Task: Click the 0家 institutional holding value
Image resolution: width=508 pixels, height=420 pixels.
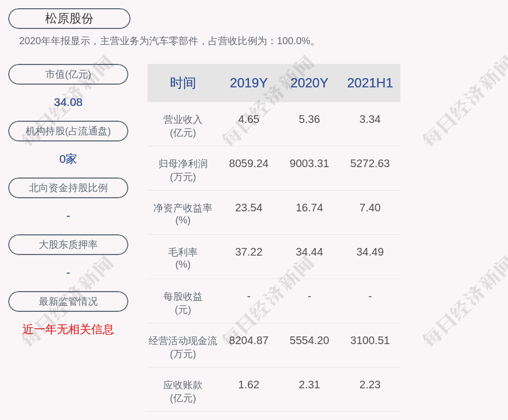Action: point(68,159)
